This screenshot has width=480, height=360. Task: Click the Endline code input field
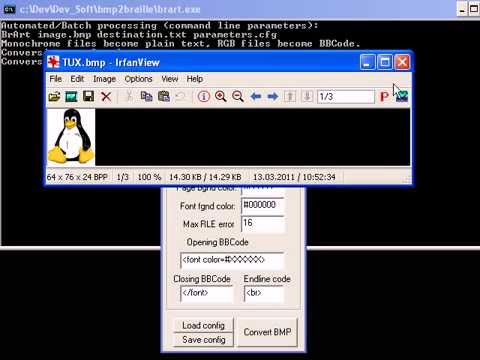click(x=264, y=293)
